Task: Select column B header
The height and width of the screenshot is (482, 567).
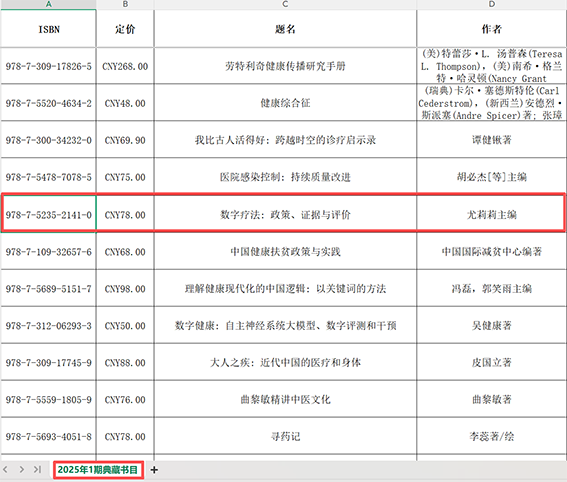Action: point(125,4)
